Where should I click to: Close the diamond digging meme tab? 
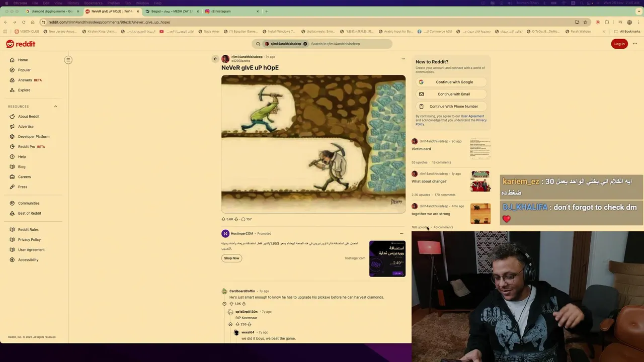point(78,11)
